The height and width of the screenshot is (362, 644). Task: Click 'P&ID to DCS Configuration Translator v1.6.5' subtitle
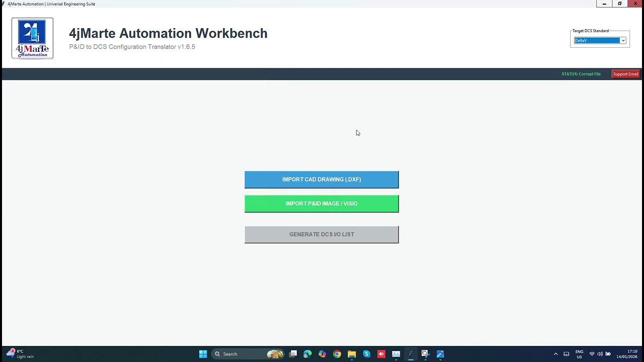coord(132,47)
